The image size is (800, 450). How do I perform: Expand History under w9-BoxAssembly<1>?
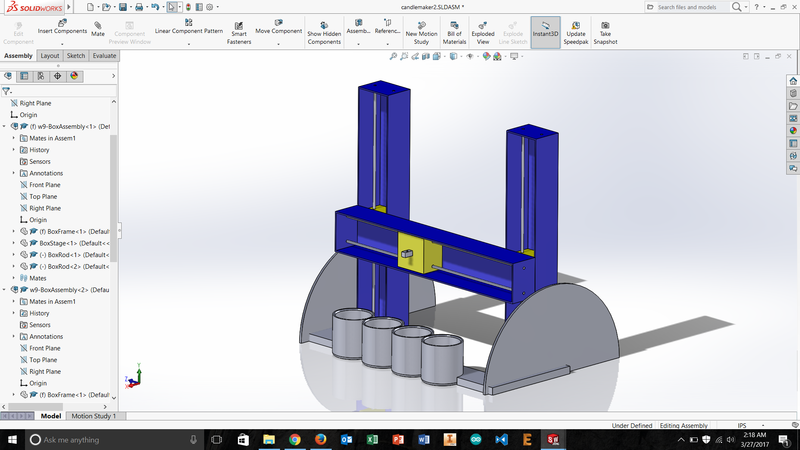[14, 150]
